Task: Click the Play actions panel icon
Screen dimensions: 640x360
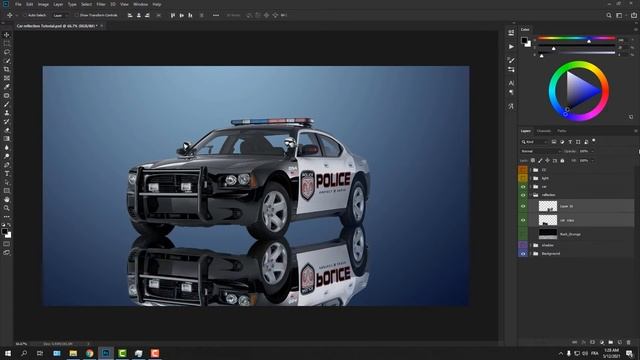Action: click(x=511, y=47)
